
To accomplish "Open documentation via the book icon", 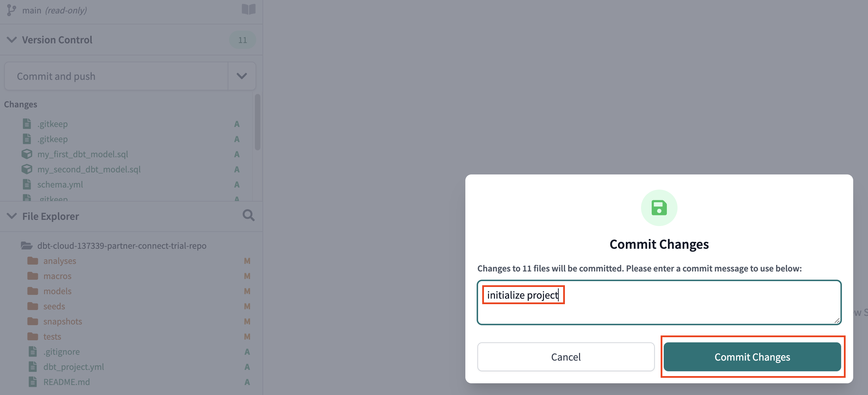I will 249,9.
